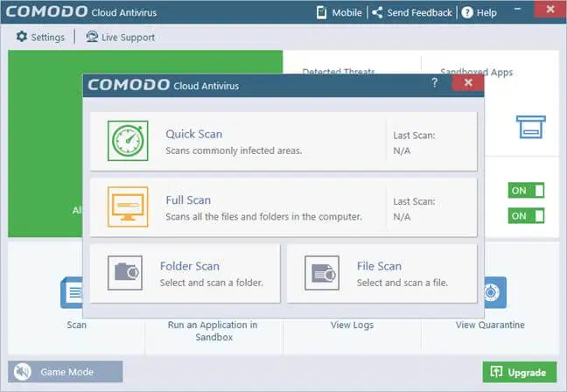The image size is (567, 392).
Task: Click 'Scans commonly infected areas.' text
Action: click(234, 150)
